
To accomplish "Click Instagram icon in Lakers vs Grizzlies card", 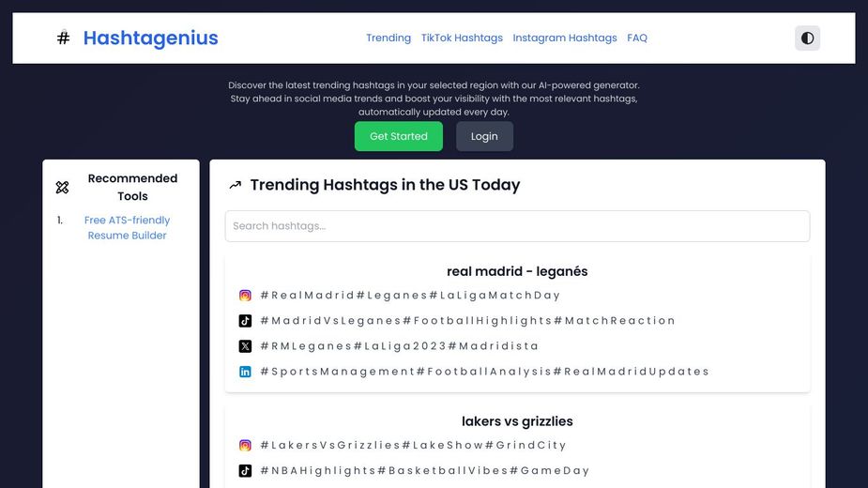I will (245, 446).
